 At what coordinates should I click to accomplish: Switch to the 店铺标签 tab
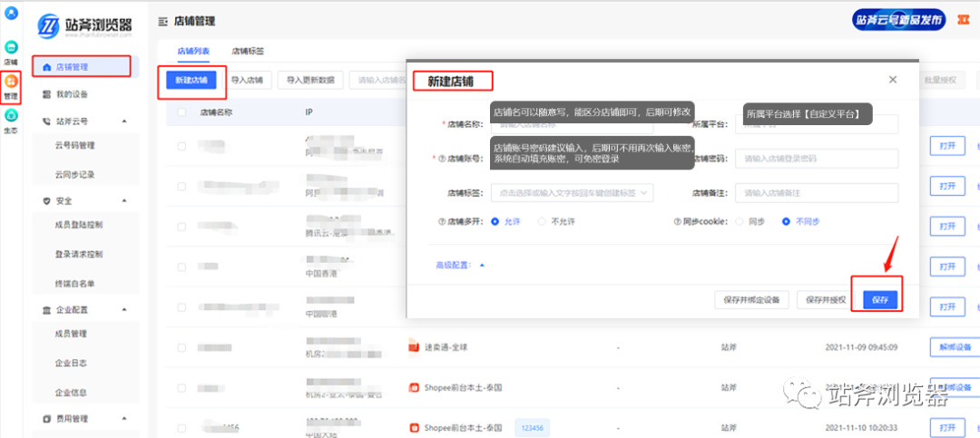[x=248, y=51]
